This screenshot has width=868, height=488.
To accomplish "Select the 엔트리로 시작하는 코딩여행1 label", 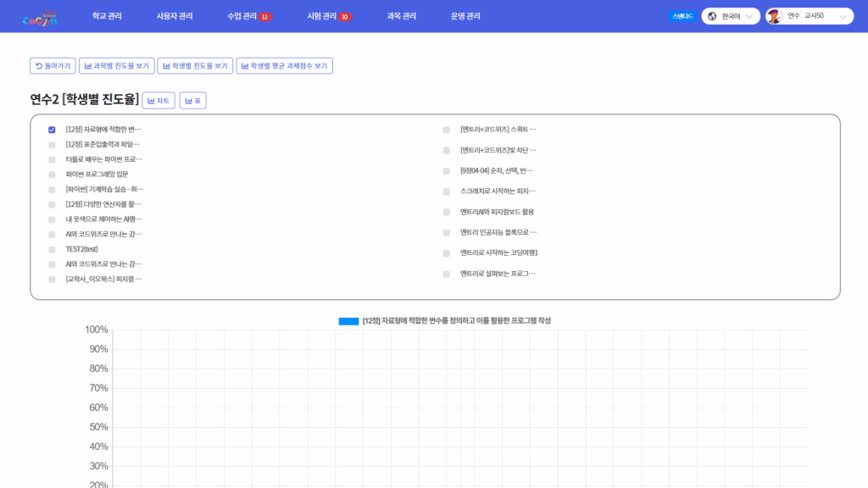I will tap(498, 252).
